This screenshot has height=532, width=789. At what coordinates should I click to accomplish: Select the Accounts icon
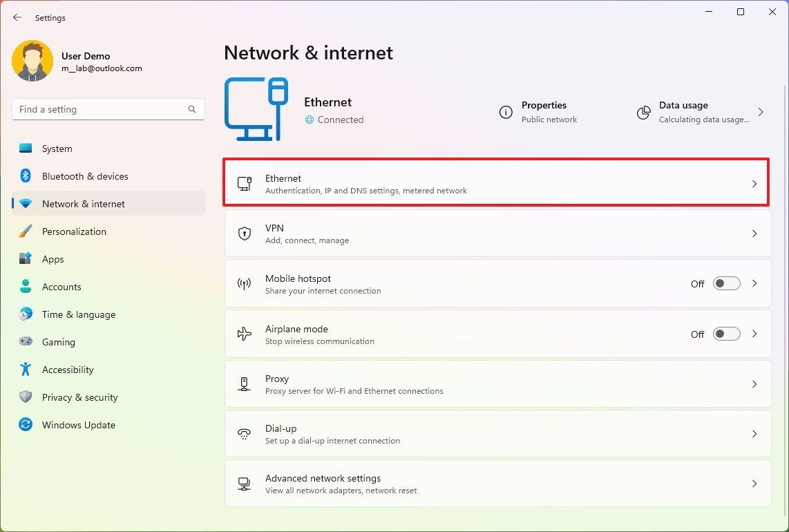tap(26, 286)
